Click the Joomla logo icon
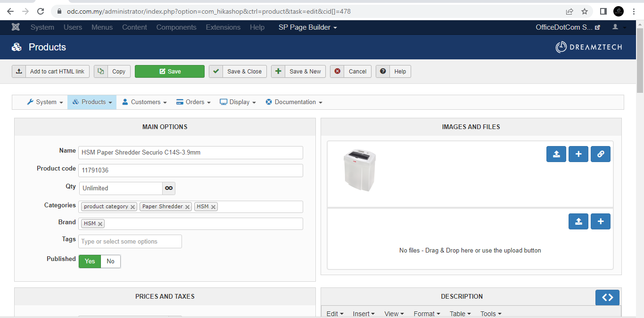Viewport: 644px width, 318px height. pos(16,27)
